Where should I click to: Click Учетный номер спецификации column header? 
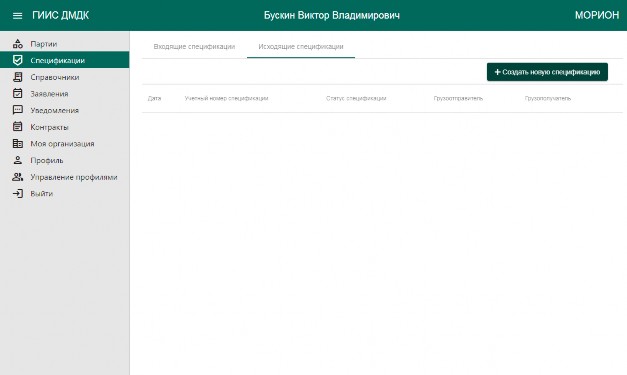pos(226,98)
